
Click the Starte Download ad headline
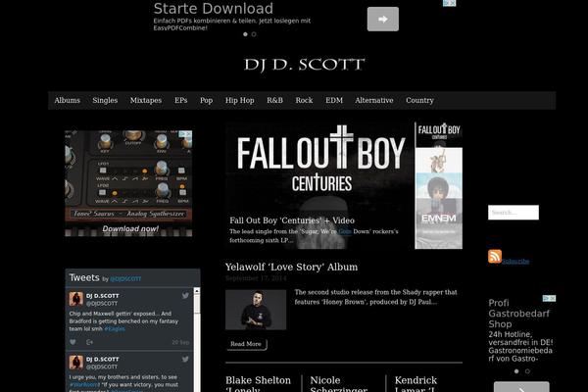213,9
